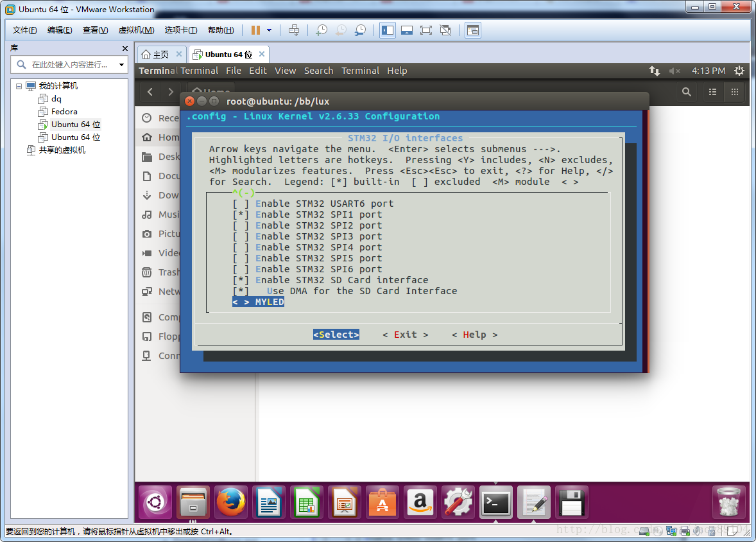Image resolution: width=756 pixels, height=542 pixels.
Task: Open the Ubuntu Search menu
Action: (x=318, y=71)
